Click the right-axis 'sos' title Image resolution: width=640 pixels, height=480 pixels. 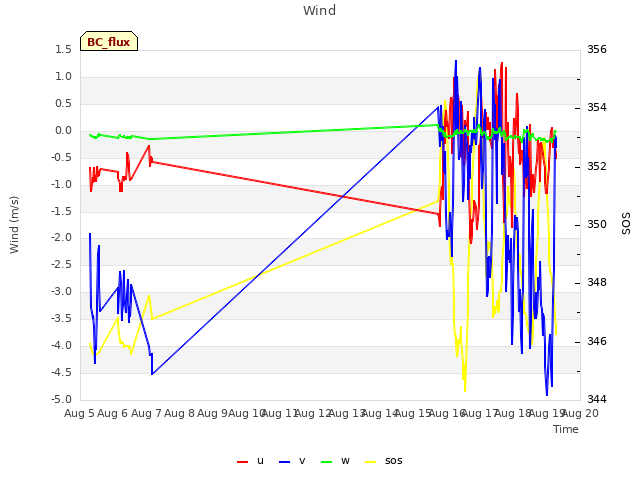click(x=626, y=224)
